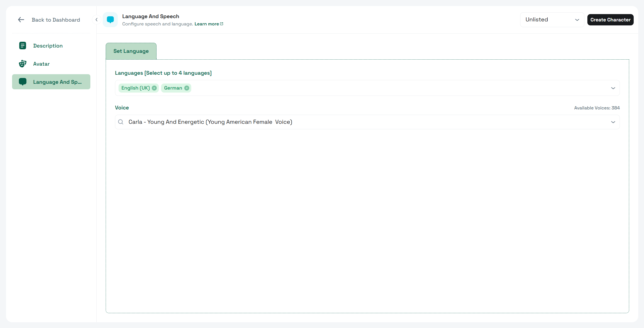Collapse the sidebar with the chevron button

point(96,20)
